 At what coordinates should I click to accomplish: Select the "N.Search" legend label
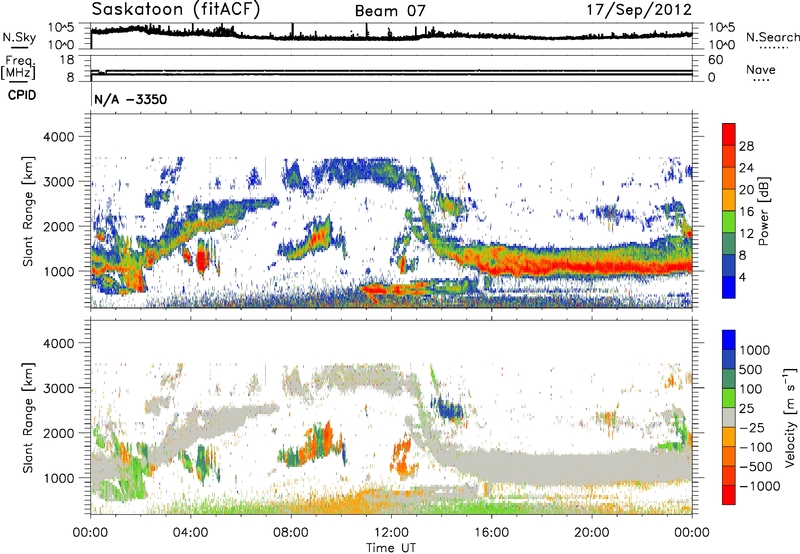click(x=773, y=37)
